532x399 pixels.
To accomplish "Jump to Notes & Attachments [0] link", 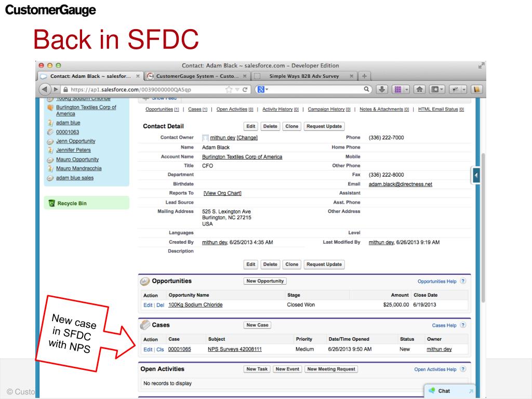I will pyautogui.click(x=384, y=109).
